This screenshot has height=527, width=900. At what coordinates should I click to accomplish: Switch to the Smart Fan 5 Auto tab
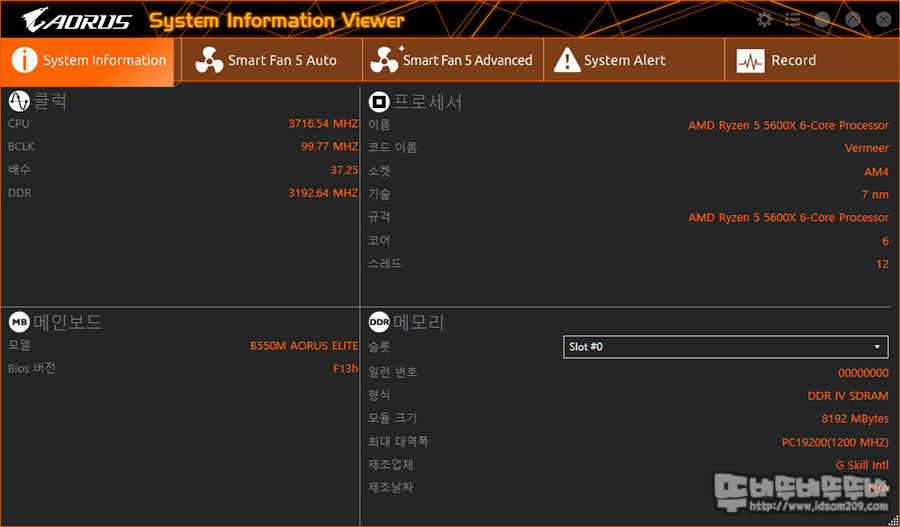272,60
